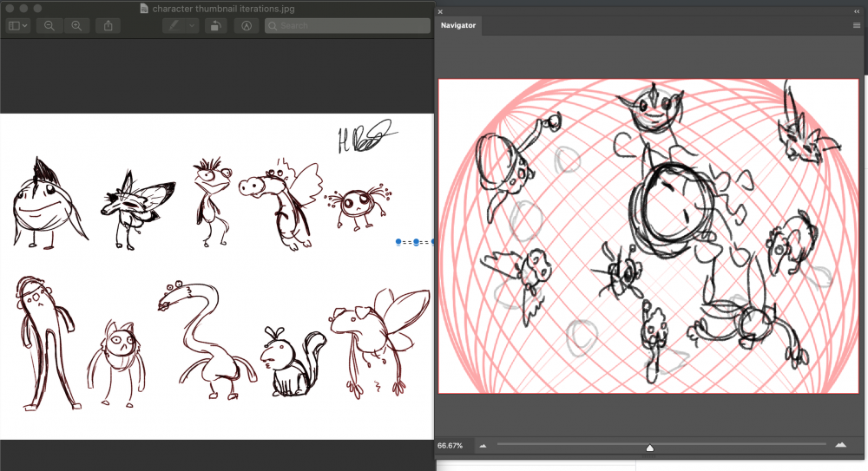Open the Preview sidebar view menu
This screenshot has width=868, height=471.
[17, 26]
